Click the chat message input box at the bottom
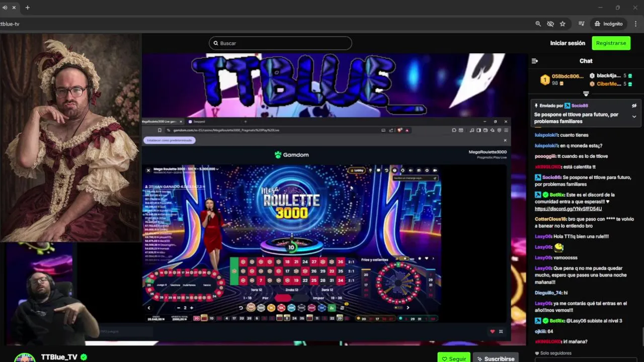This screenshot has height=362, width=644. tap(586, 360)
